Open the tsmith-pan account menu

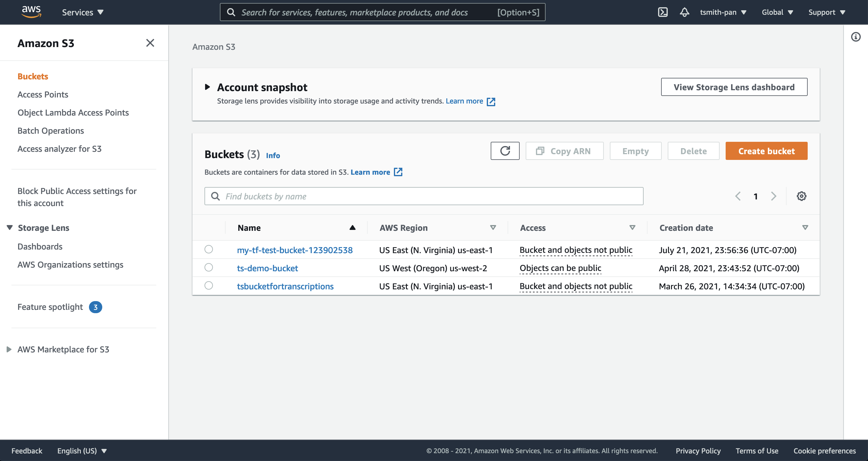pyautogui.click(x=723, y=12)
